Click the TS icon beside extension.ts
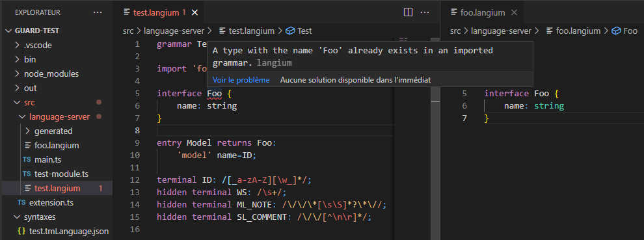 point(21,203)
